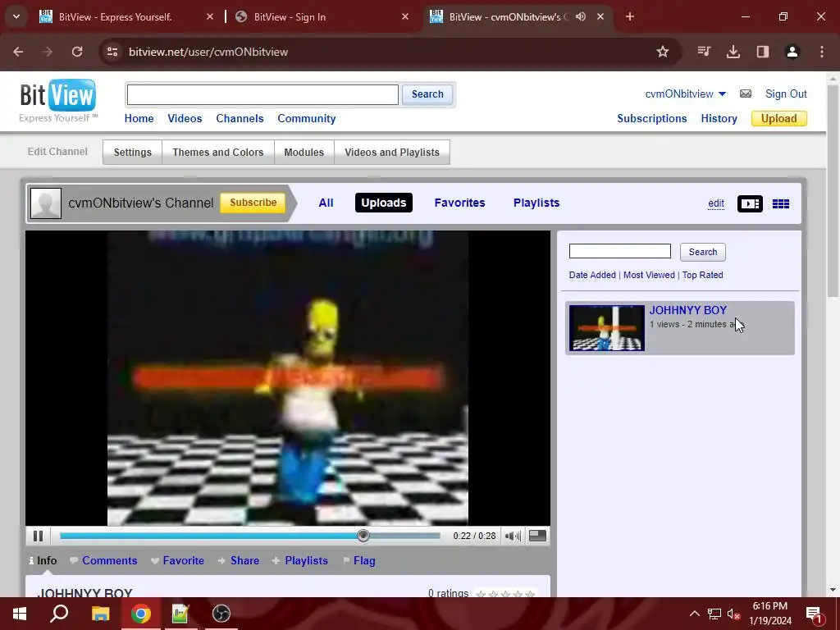Click the channel avatar picture

46,203
